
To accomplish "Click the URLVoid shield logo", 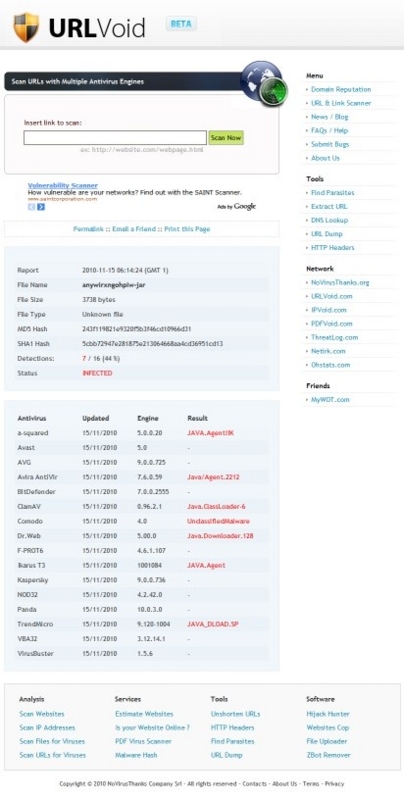I will (x=26, y=26).
